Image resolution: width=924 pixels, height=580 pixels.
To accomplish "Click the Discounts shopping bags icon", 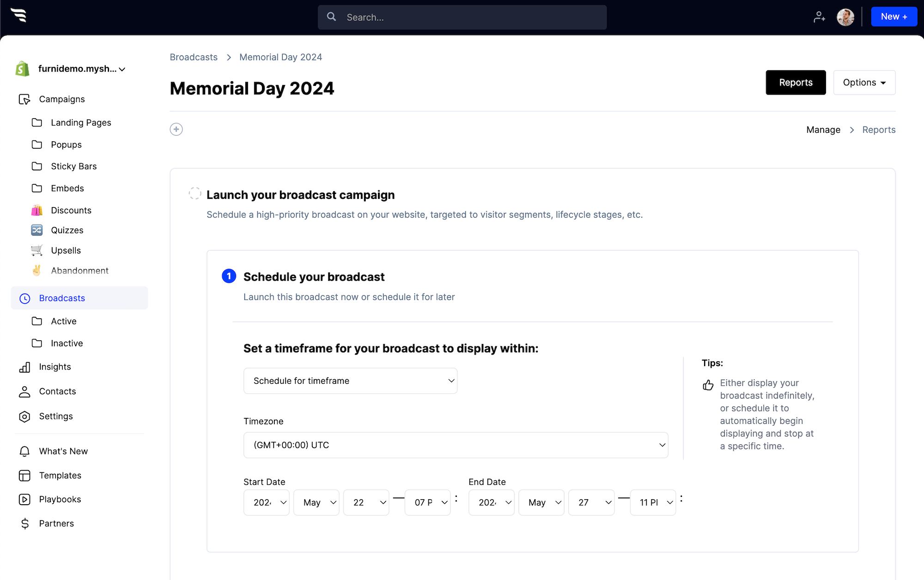I will pos(37,210).
